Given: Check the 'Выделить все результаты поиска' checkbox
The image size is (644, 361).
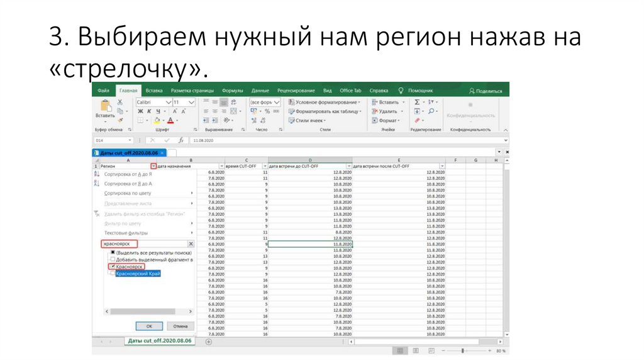Looking at the screenshot, I should pos(113,253).
